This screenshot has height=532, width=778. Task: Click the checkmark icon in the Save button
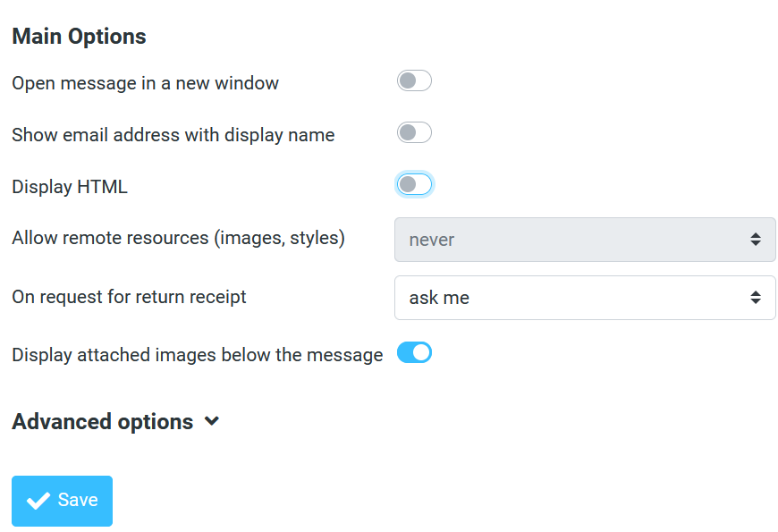[38, 501]
